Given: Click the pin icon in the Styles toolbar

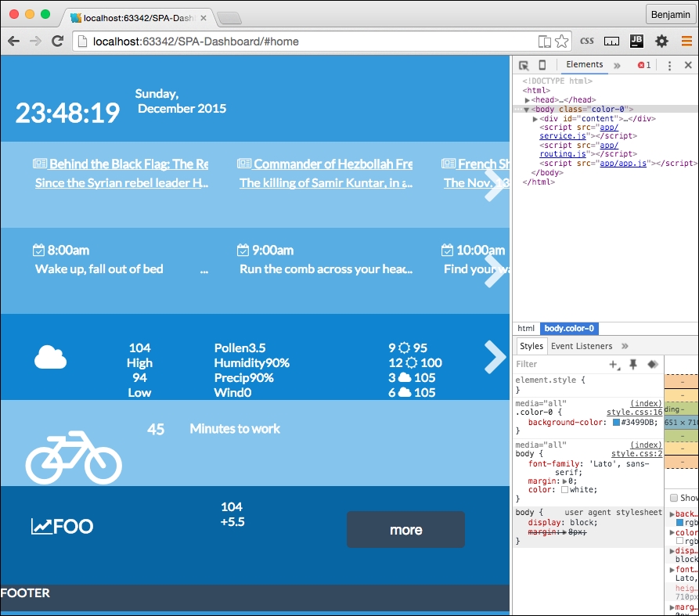Looking at the screenshot, I should click(x=635, y=365).
